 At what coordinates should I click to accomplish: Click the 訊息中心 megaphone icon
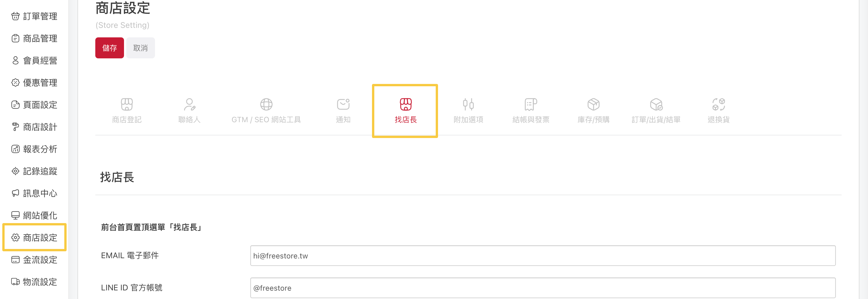pos(15,193)
